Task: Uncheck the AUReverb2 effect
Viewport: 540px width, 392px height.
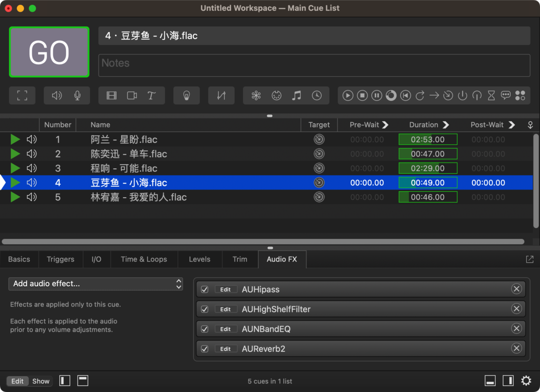Action: tap(205, 349)
